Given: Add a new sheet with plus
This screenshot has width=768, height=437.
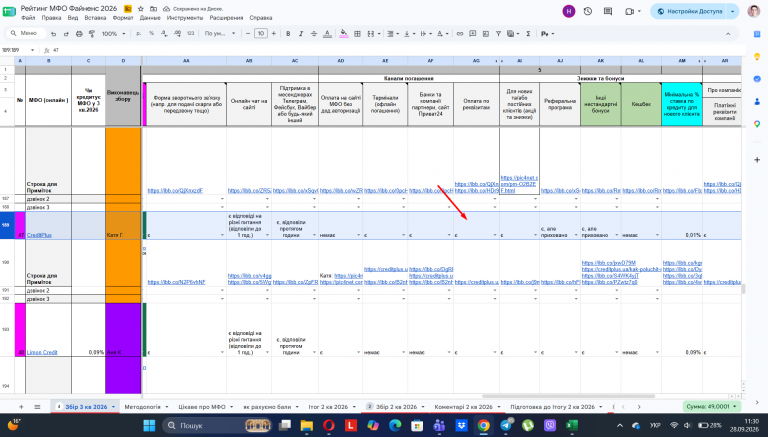Looking at the screenshot, I should click(x=21, y=407).
